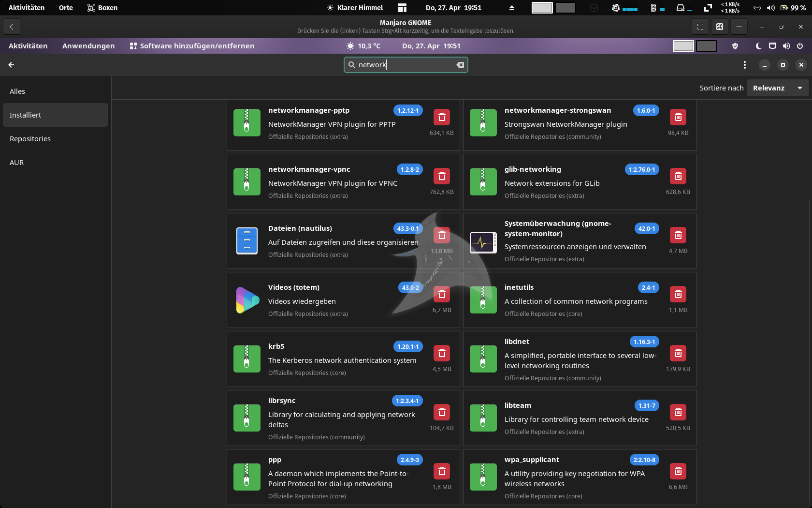Viewport: 812px width, 508px height.
Task: Open the three-dot menu in Pamac header
Action: [x=744, y=65]
